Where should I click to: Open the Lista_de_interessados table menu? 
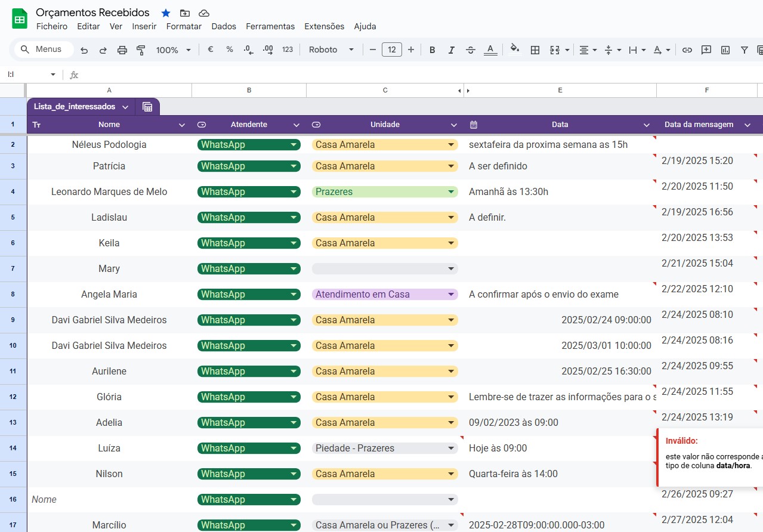pos(125,107)
